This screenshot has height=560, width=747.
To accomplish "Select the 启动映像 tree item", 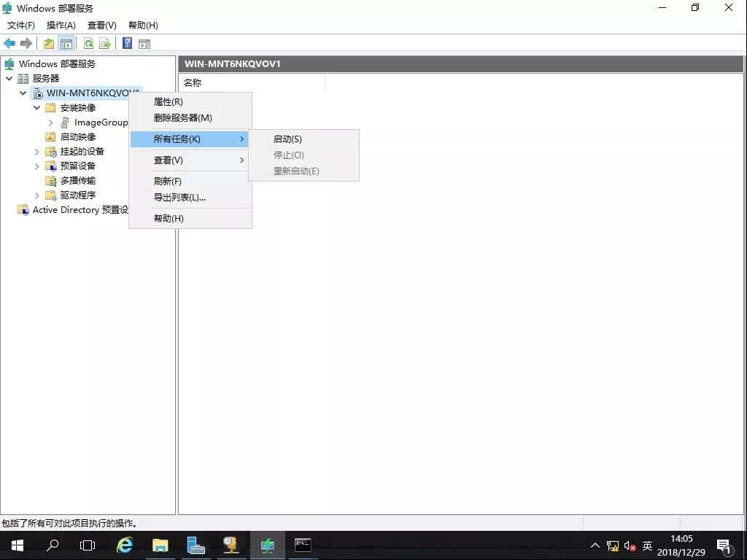I will [x=77, y=137].
